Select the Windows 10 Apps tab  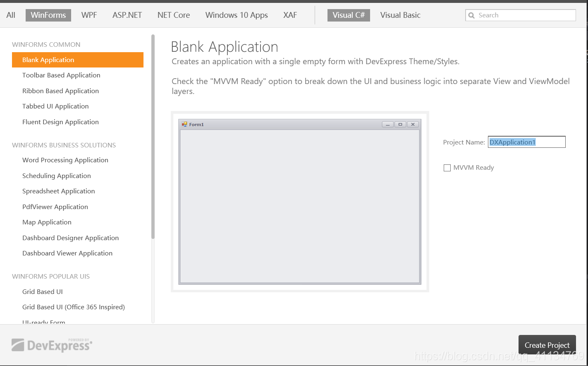pyautogui.click(x=237, y=15)
